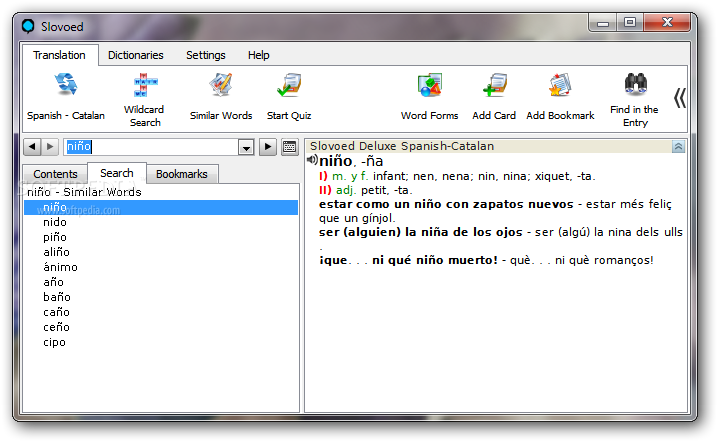Select aliño in similar words list

(56, 252)
